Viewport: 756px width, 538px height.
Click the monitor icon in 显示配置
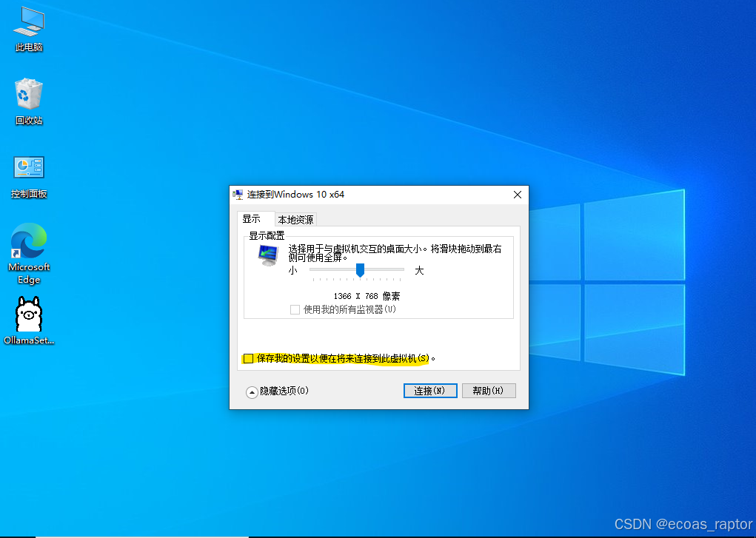[x=268, y=255]
